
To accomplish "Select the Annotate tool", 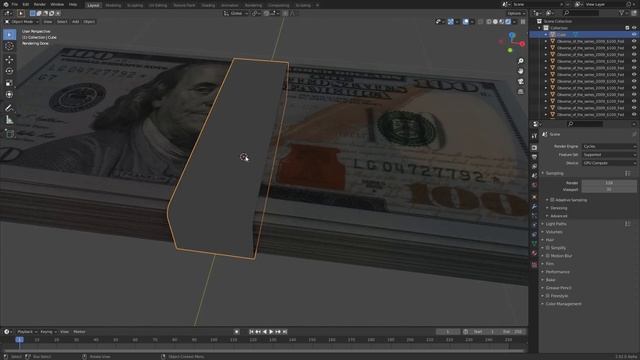I will (x=9, y=108).
